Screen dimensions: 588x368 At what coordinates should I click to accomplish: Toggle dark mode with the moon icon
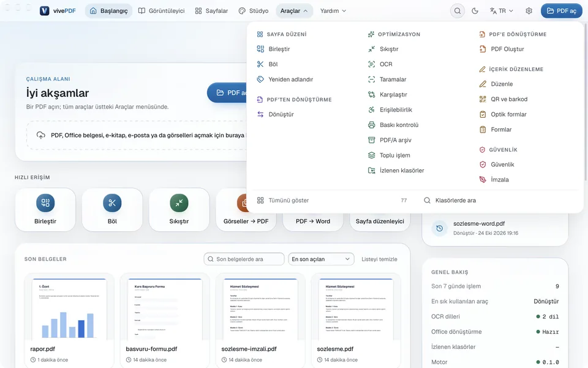click(475, 11)
